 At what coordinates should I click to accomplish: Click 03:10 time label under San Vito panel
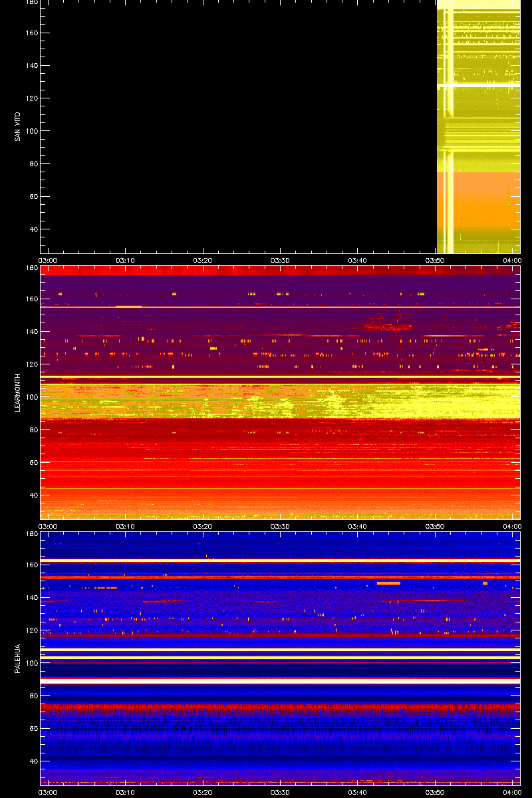[126, 261]
